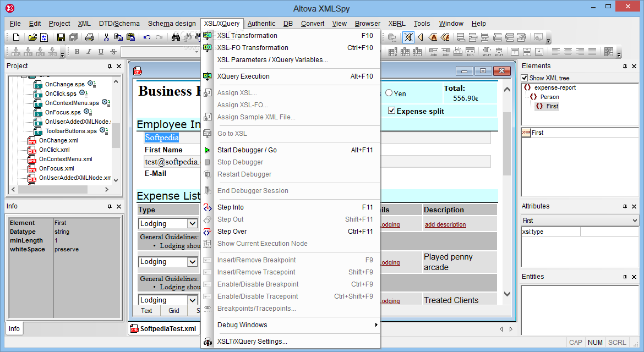Click the show small markup triangle icon
644x352 pixels.
[x=420, y=37]
